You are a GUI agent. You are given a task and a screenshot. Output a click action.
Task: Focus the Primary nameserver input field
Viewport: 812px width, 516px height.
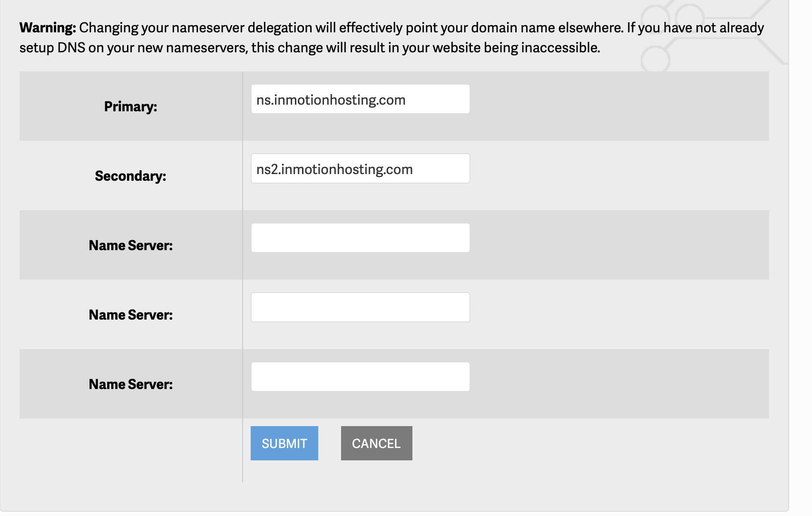[360, 99]
